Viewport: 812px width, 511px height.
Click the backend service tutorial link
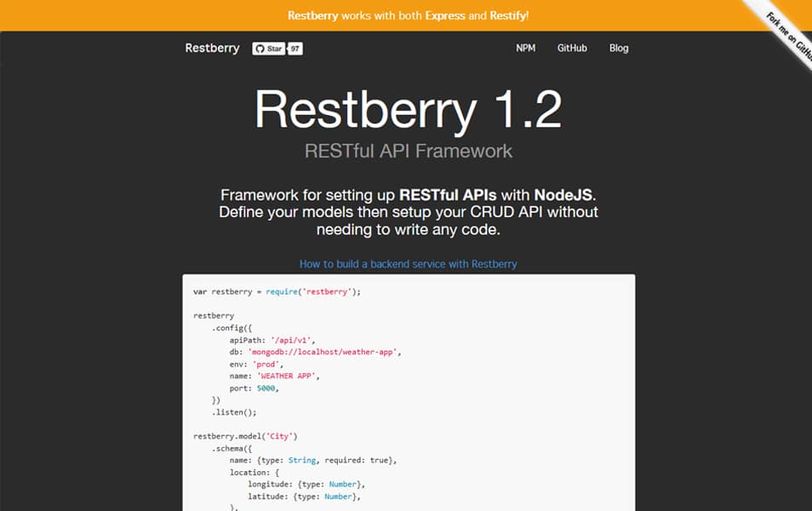click(x=407, y=264)
